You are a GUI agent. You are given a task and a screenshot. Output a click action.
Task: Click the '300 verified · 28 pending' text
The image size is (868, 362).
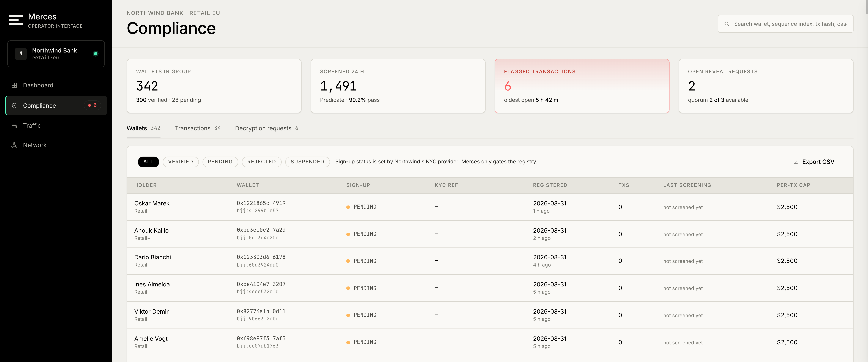click(x=168, y=100)
